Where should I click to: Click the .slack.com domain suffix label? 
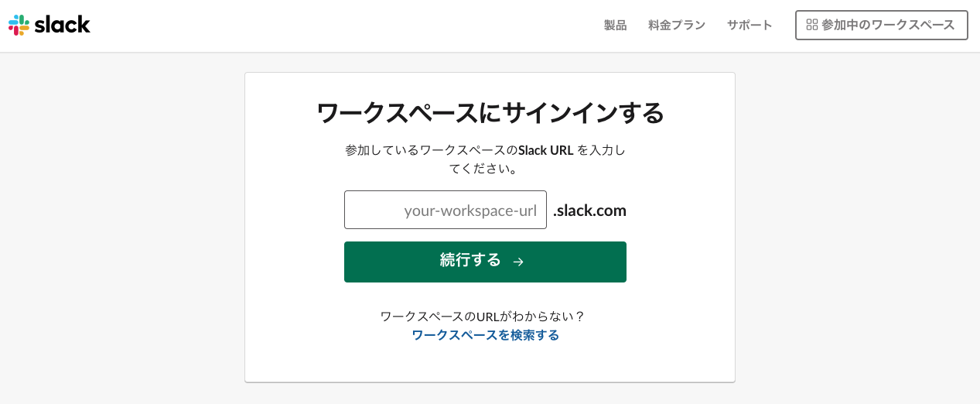(589, 211)
